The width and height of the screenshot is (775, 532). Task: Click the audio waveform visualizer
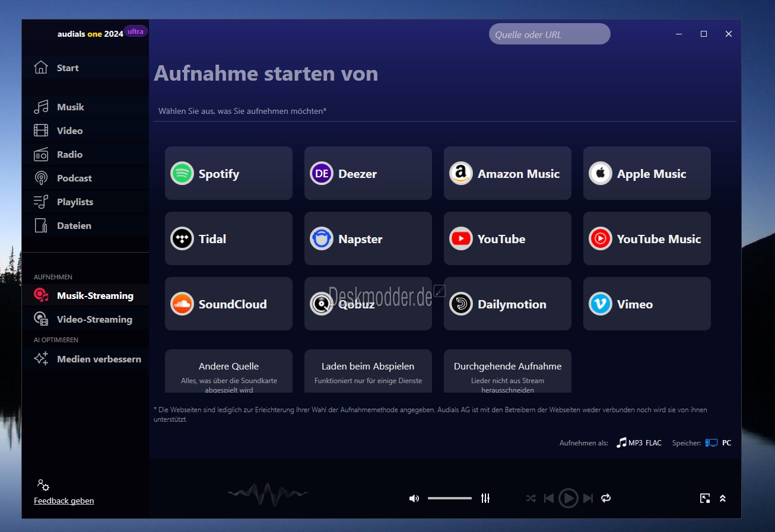(x=268, y=493)
